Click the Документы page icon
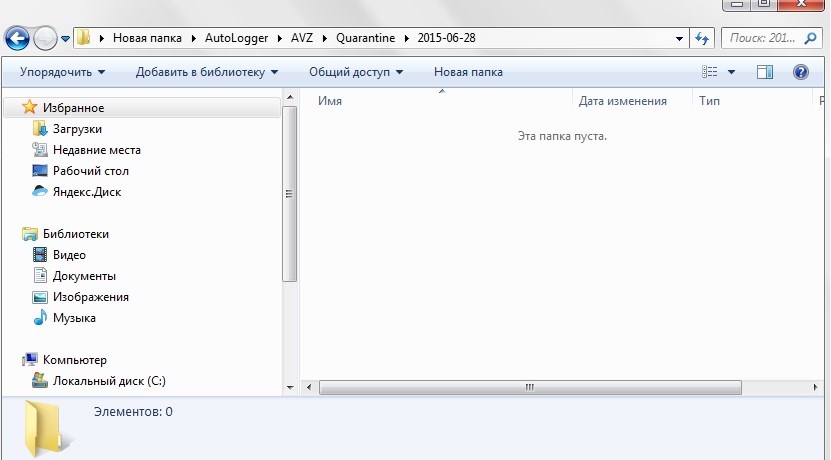The height and width of the screenshot is (460, 831). [40, 276]
